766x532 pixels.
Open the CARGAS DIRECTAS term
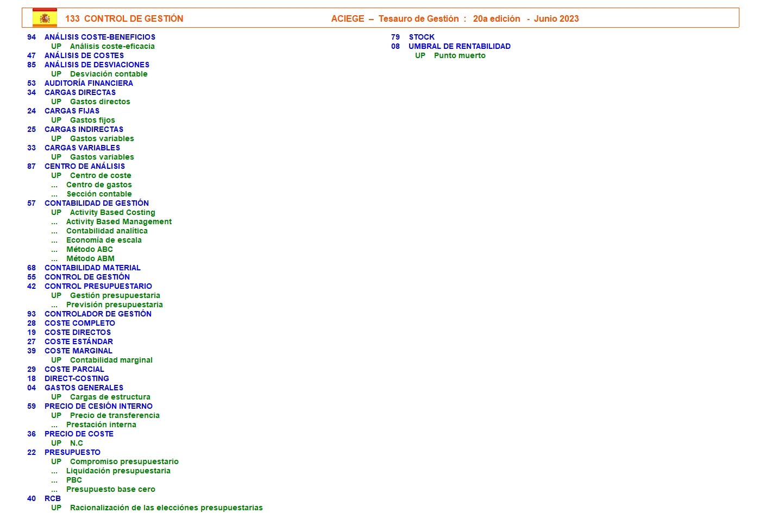80,92
